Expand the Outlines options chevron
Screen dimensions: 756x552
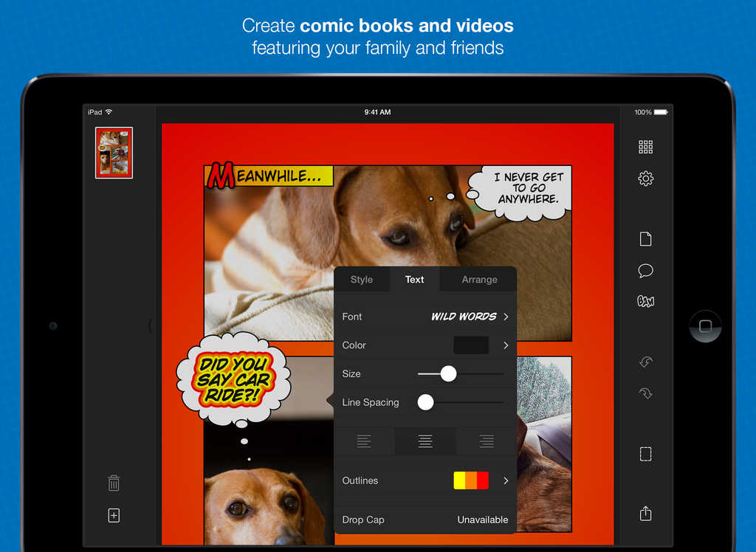[506, 480]
